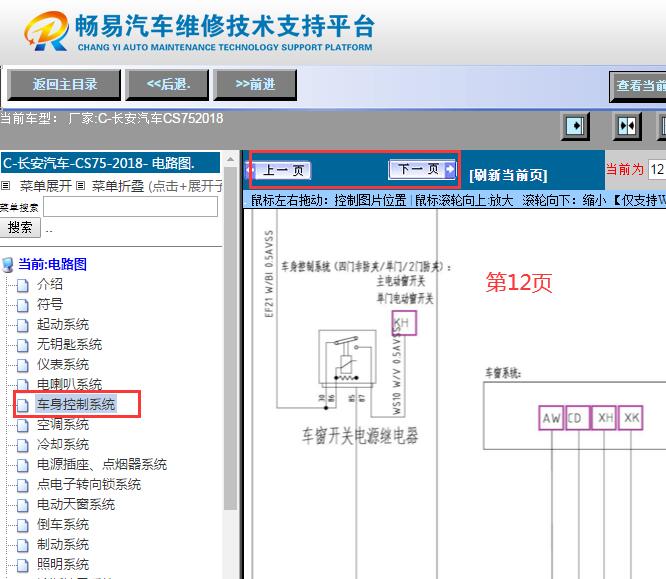Click the single-arrow panel layout icon
The image size is (666, 579).
pos(575,126)
